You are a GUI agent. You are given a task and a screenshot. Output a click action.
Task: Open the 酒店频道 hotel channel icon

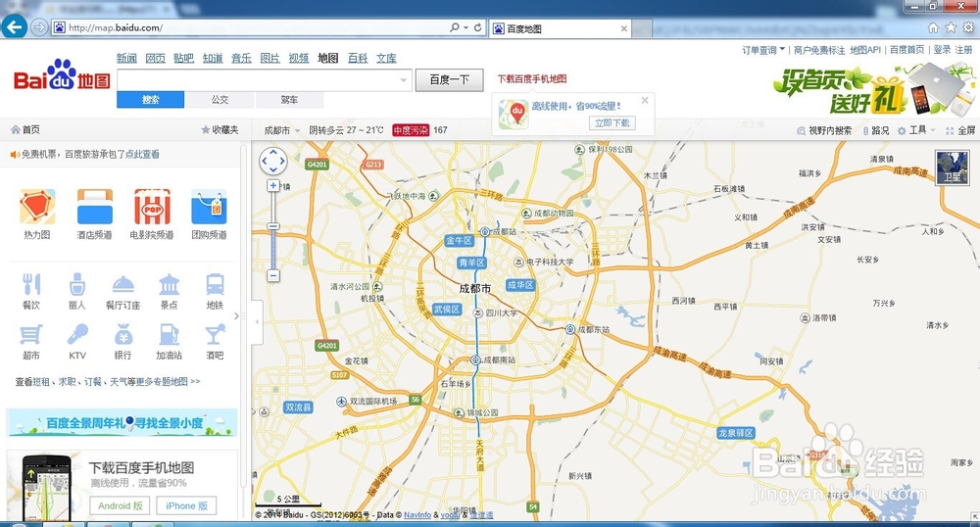(95, 207)
